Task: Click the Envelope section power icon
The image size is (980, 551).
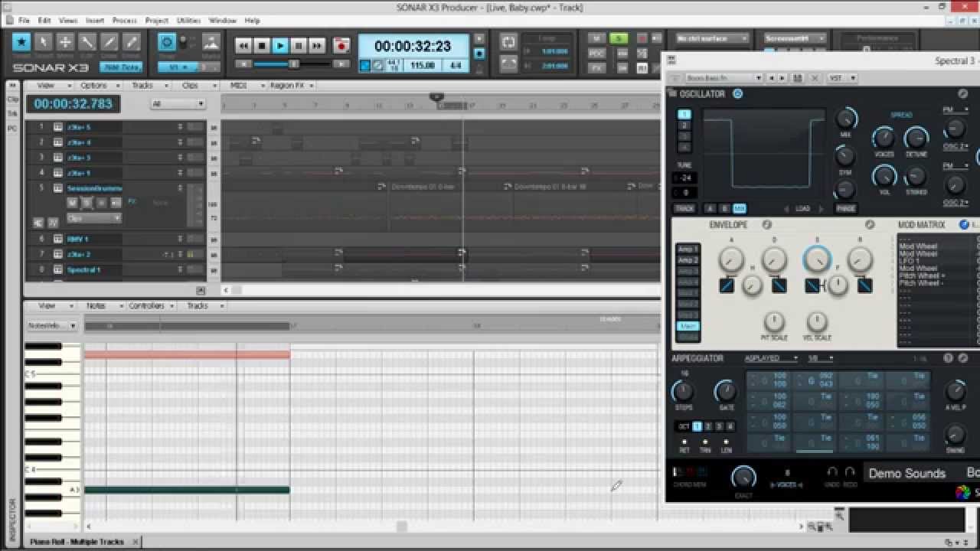Action: [x=766, y=225]
